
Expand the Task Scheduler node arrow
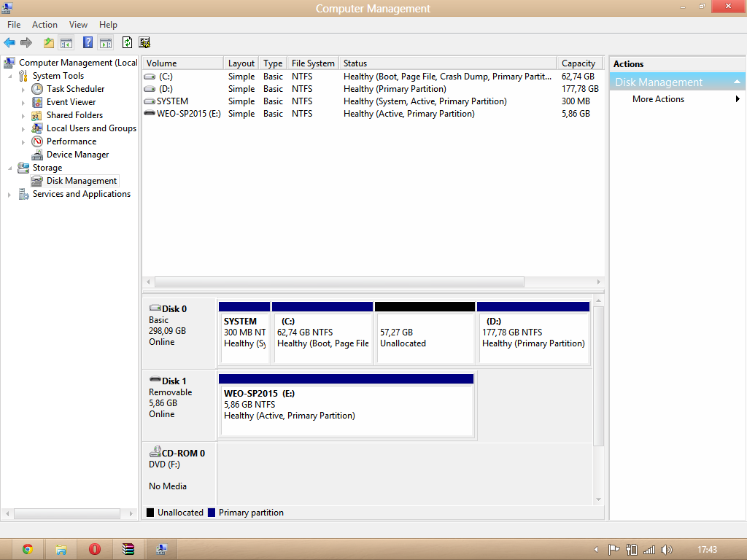point(23,89)
